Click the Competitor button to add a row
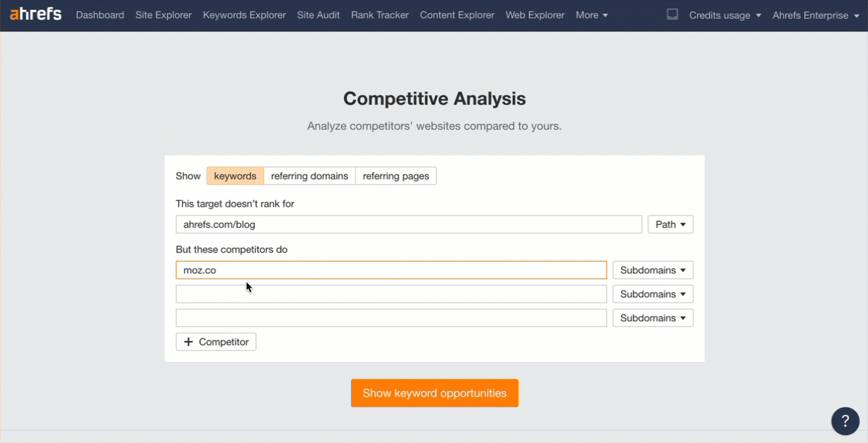The height and width of the screenshot is (443, 868). (215, 342)
